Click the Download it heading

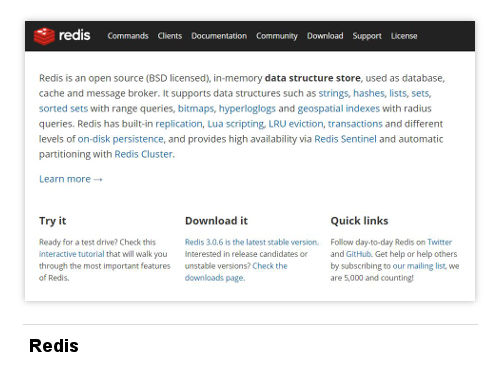click(216, 221)
